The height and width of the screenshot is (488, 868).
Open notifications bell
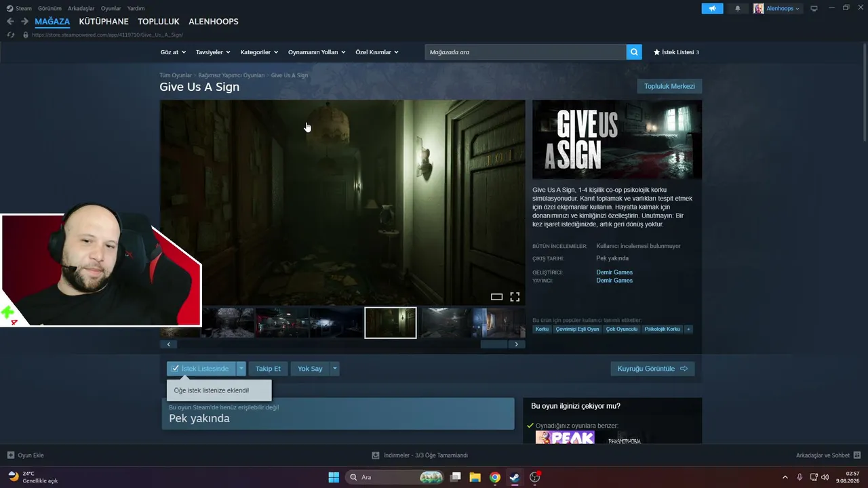(738, 9)
